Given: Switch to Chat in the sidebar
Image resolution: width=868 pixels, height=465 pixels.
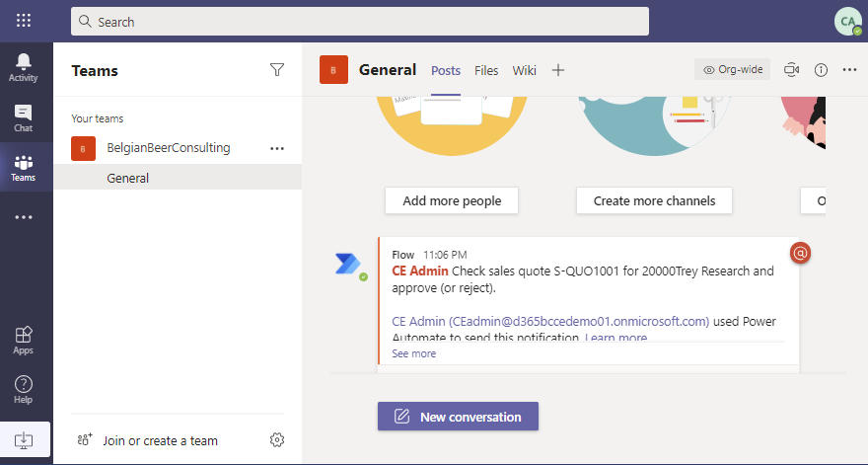Looking at the screenshot, I should 24,118.
